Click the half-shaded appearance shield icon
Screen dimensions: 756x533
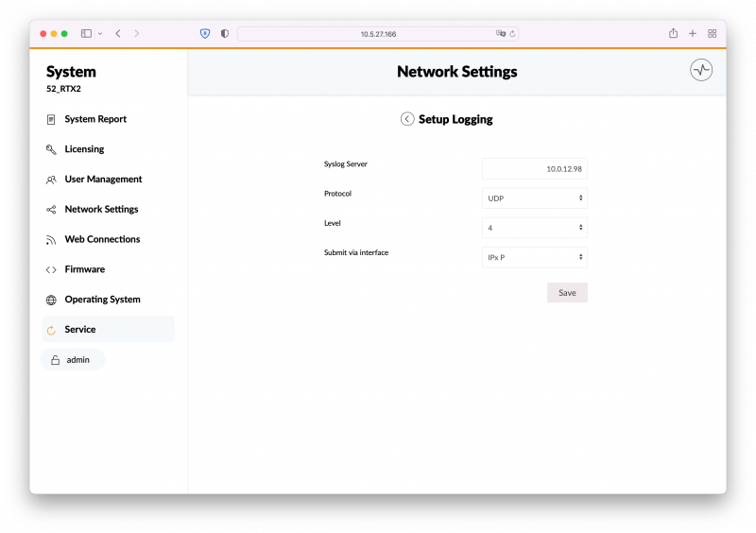point(225,34)
